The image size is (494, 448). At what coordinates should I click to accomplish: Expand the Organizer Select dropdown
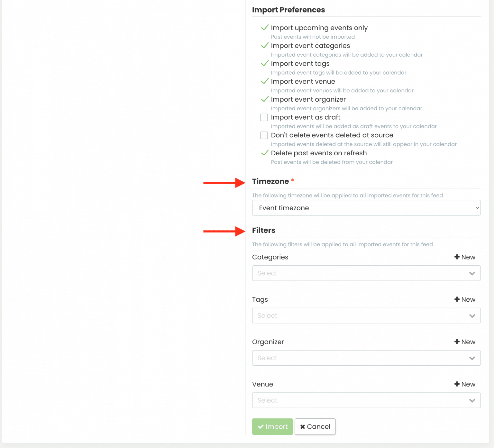pos(366,358)
